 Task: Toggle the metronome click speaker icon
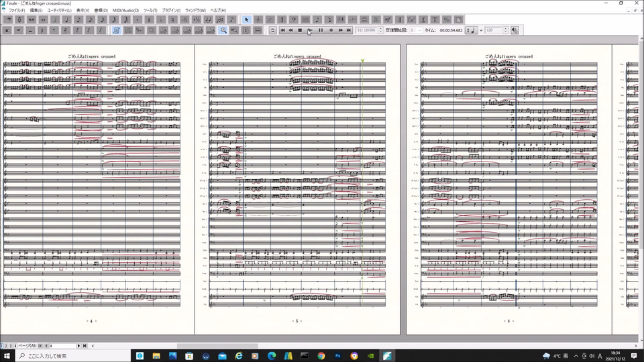pos(515,30)
